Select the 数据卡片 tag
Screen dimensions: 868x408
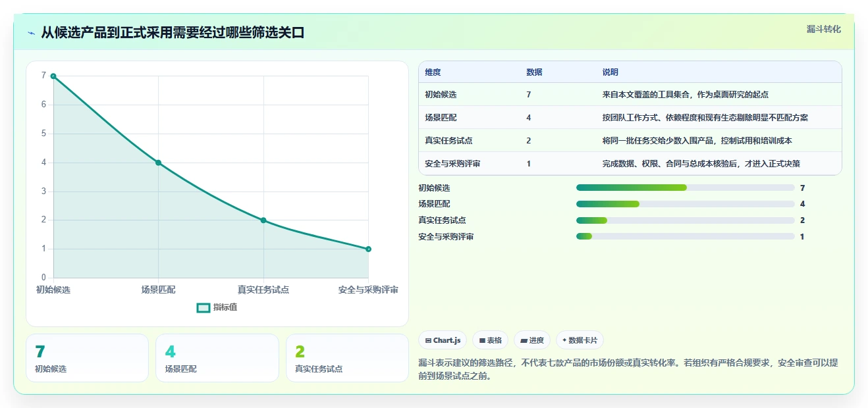(580, 340)
